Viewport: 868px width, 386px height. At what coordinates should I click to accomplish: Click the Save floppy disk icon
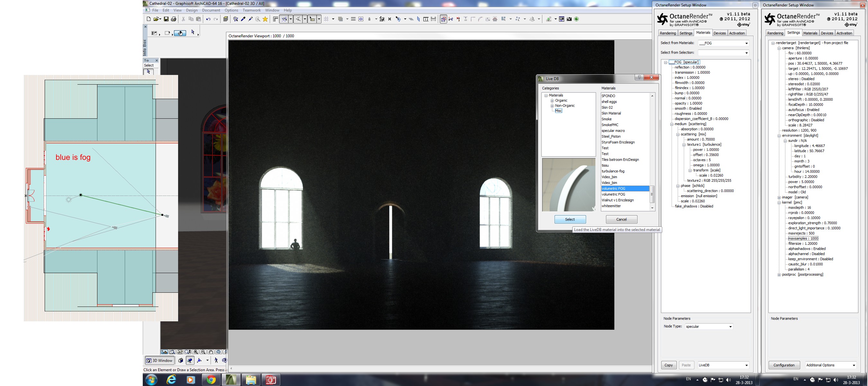[x=166, y=19]
